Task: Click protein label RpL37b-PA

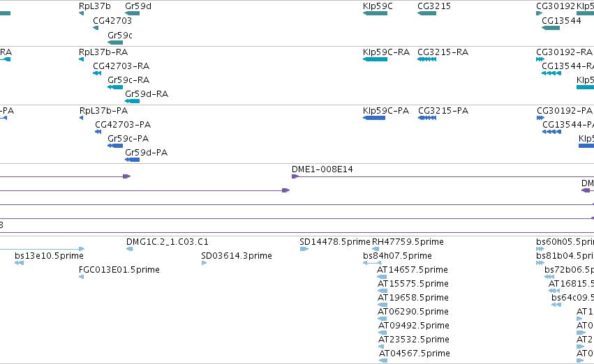Action: pyautogui.click(x=103, y=111)
